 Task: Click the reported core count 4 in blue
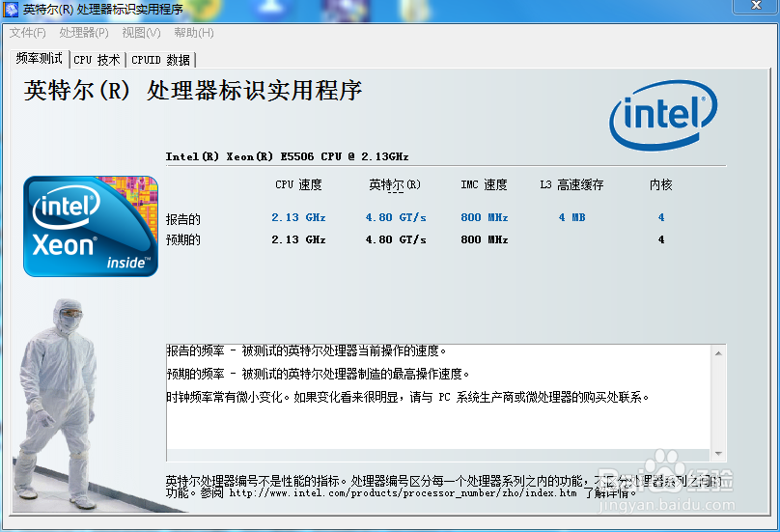click(x=661, y=217)
